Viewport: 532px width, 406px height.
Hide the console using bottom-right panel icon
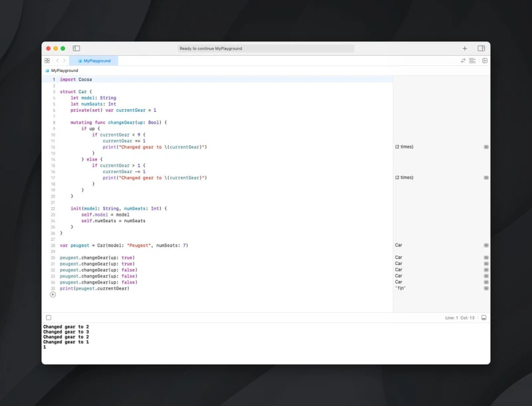point(484,317)
